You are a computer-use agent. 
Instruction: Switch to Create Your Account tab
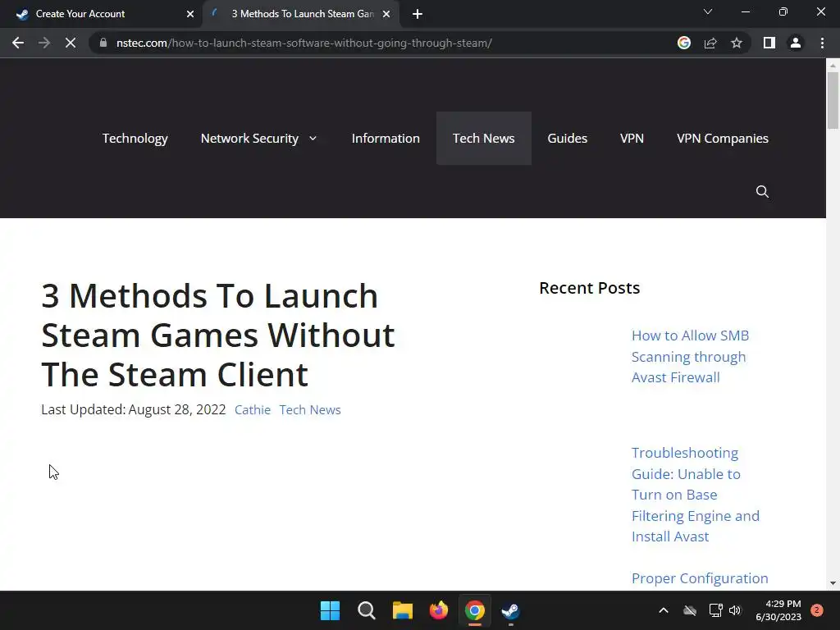point(101,14)
